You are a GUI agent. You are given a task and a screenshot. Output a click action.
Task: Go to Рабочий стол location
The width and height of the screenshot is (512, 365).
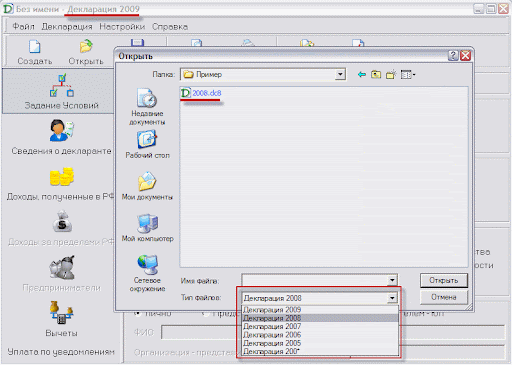[x=147, y=144]
